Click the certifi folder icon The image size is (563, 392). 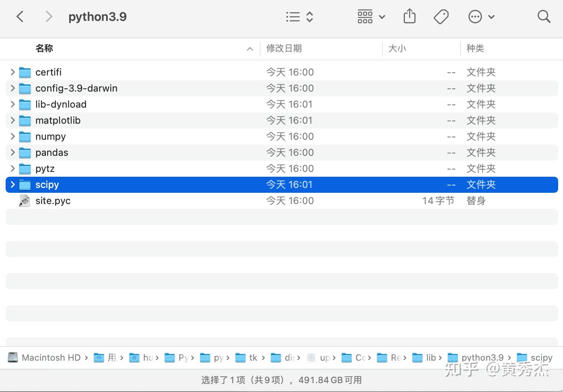25,72
